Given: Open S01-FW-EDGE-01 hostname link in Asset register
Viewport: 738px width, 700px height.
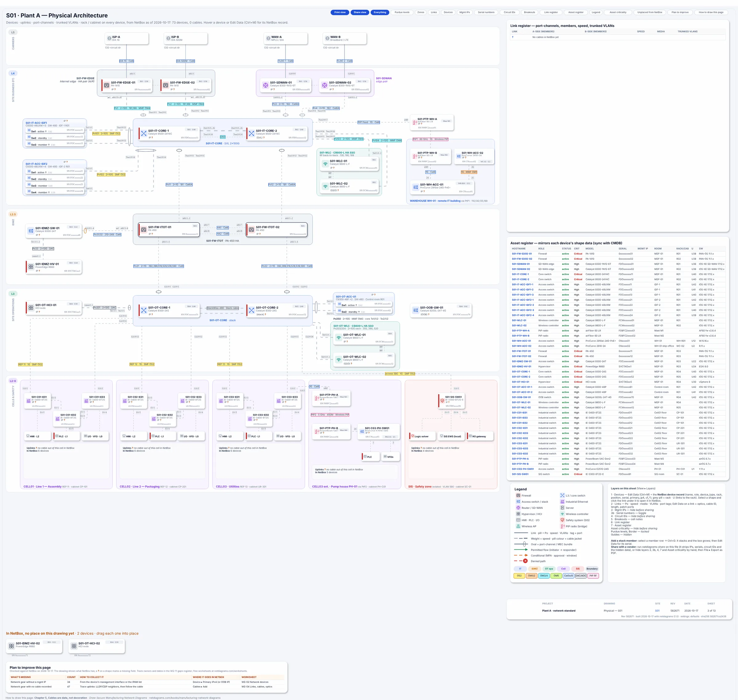Looking at the screenshot, I should (x=522, y=254).
